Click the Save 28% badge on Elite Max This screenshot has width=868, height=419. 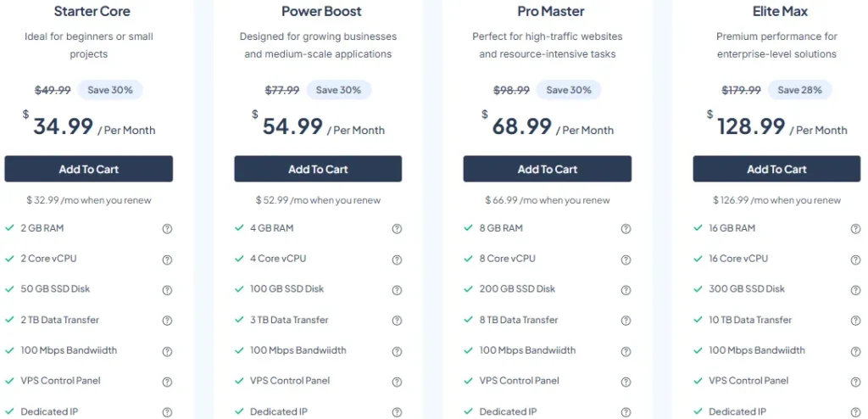pyautogui.click(x=799, y=90)
